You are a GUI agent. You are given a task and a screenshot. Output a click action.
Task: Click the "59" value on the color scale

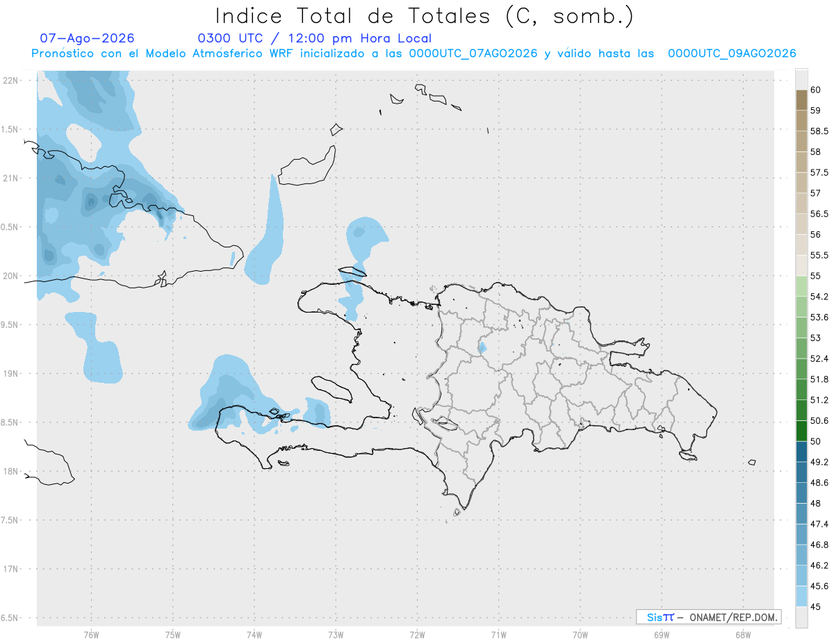tap(816, 110)
